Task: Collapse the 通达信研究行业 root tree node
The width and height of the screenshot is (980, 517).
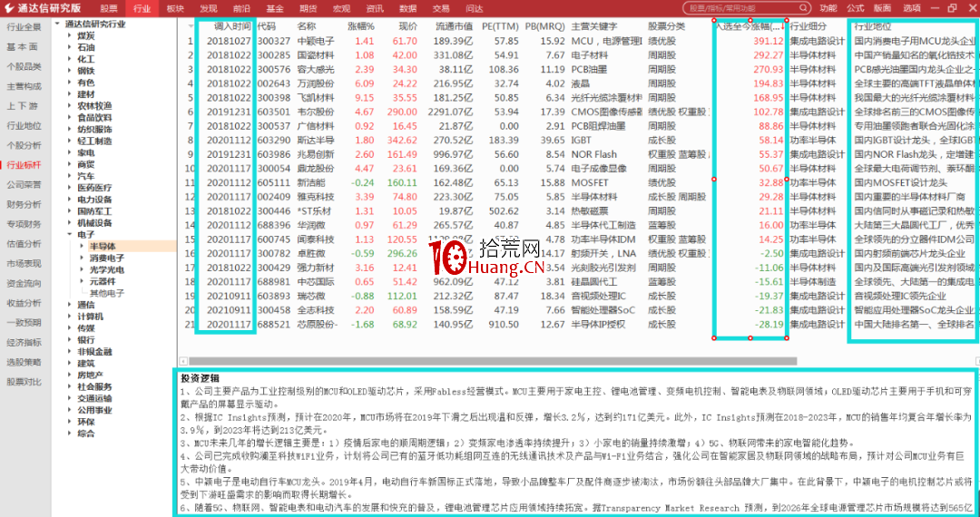Action: tap(57, 24)
